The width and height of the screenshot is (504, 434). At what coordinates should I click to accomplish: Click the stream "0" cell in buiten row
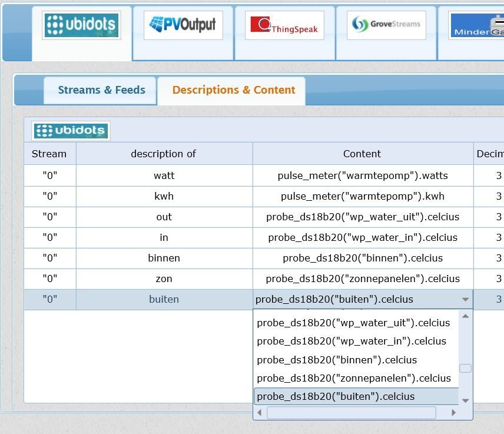[50, 299]
